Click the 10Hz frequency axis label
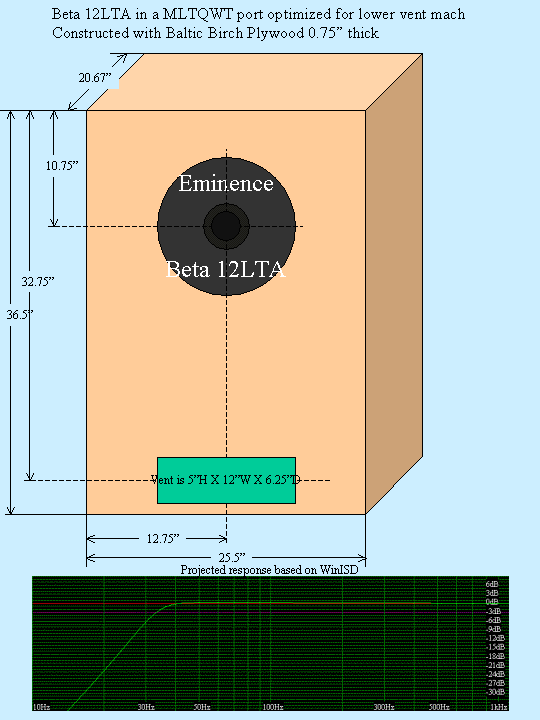The width and height of the screenshot is (540, 720). click(x=41, y=707)
